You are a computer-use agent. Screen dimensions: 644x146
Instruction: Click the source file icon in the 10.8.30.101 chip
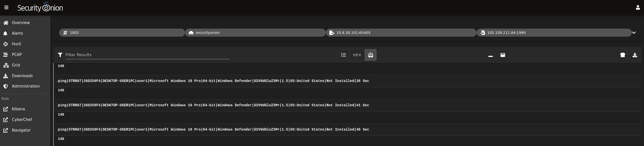click(332, 33)
